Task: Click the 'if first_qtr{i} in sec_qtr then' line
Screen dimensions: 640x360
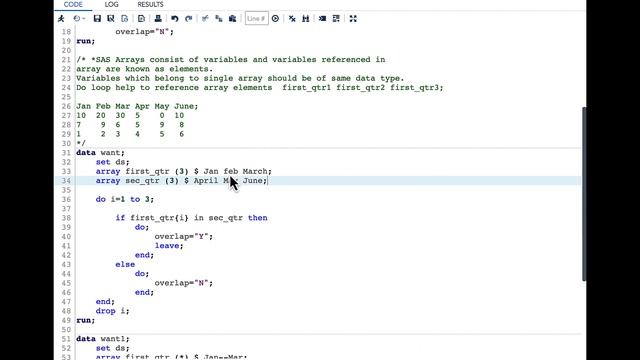Action: [x=191, y=218]
